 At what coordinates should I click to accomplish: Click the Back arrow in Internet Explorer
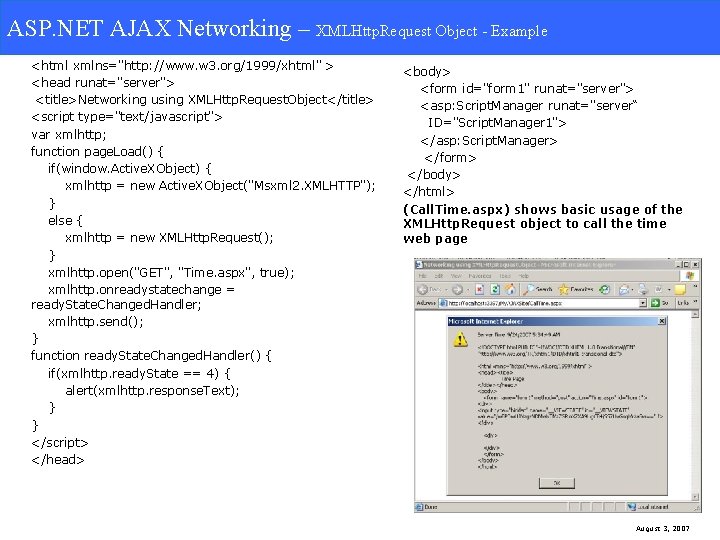[422, 290]
